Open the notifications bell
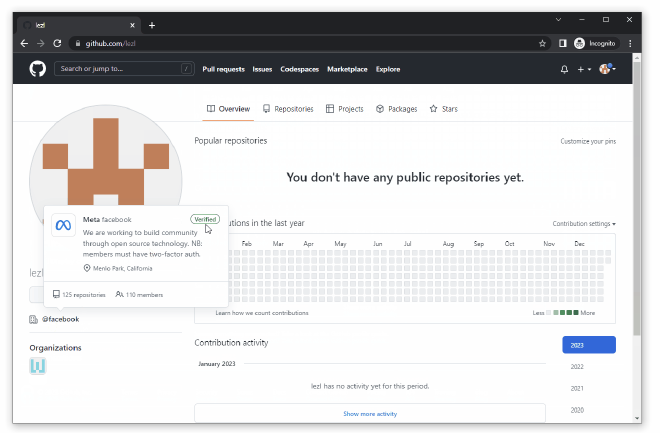Image resolution: width=660 pixels, height=433 pixels. coord(564,69)
